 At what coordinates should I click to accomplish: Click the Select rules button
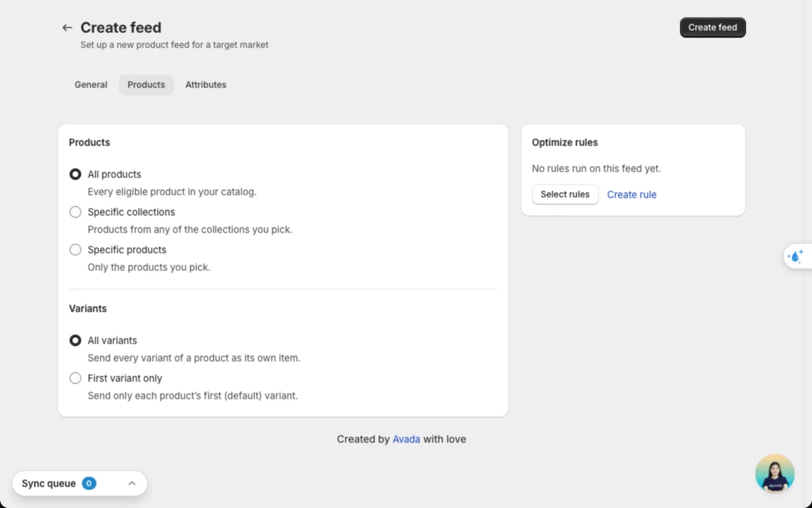pos(565,194)
